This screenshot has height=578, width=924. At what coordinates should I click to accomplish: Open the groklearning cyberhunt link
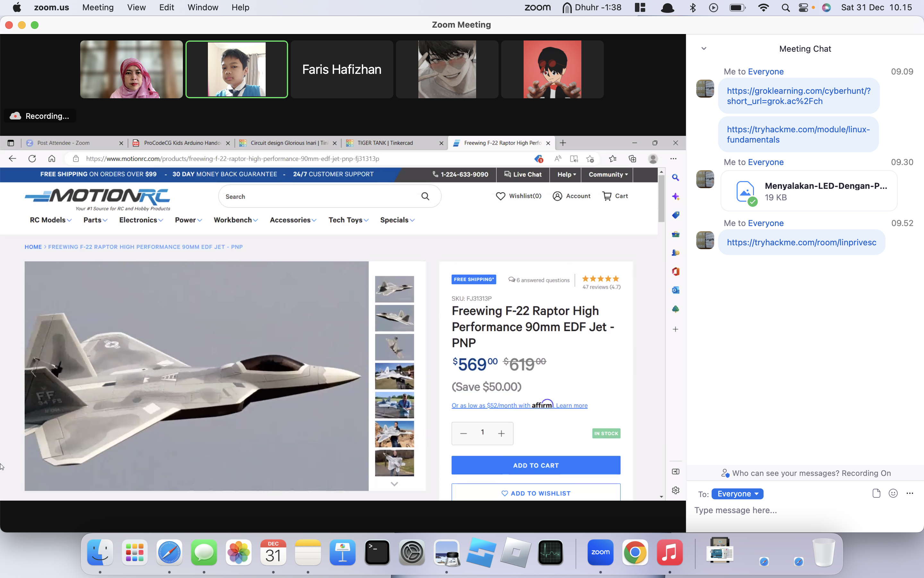pyautogui.click(x=798, y=96)
